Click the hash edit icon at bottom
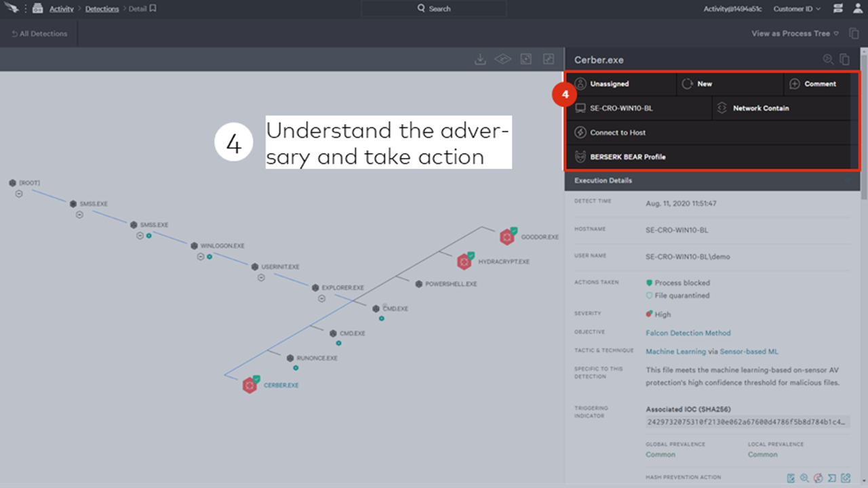Image resolution: width=868 pixels, height=488 pixels. coord(791,479)
